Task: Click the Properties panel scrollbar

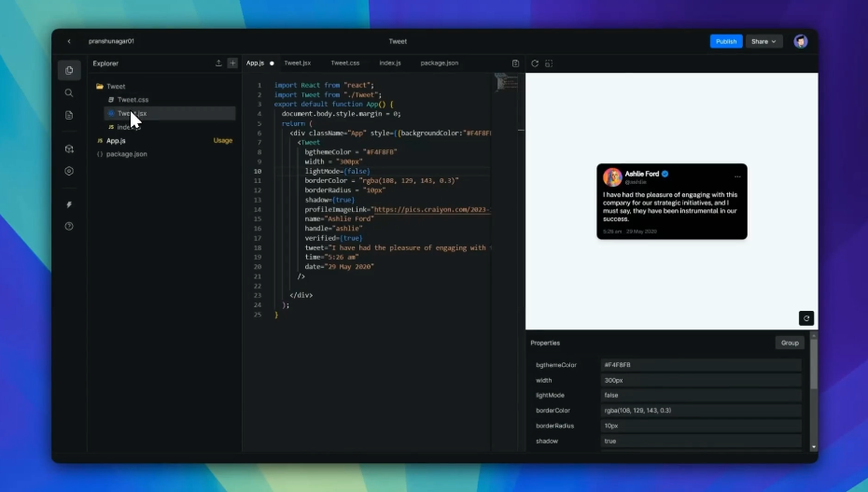Action: [x=813, y=365]
